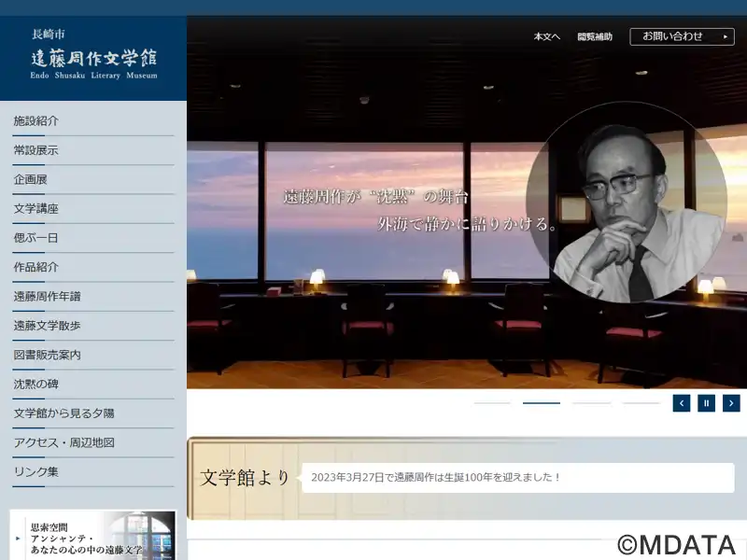Select the active second slide indicator

(x=542, y=403)
